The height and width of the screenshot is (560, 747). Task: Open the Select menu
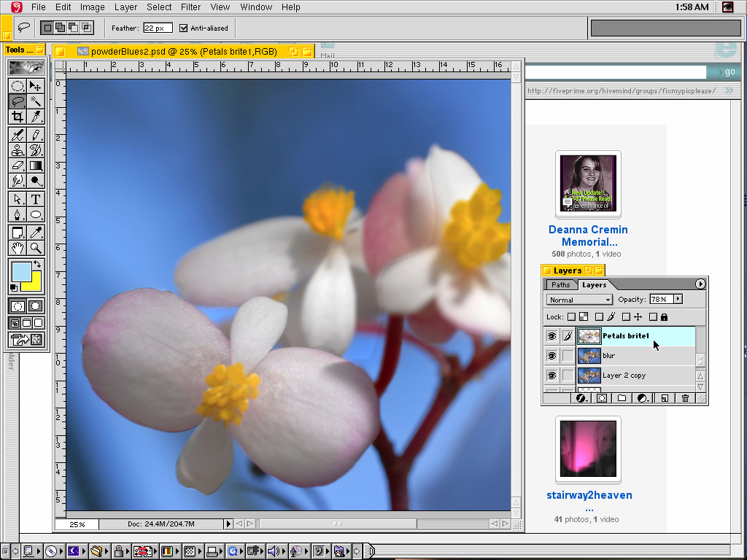click(158, 7)
